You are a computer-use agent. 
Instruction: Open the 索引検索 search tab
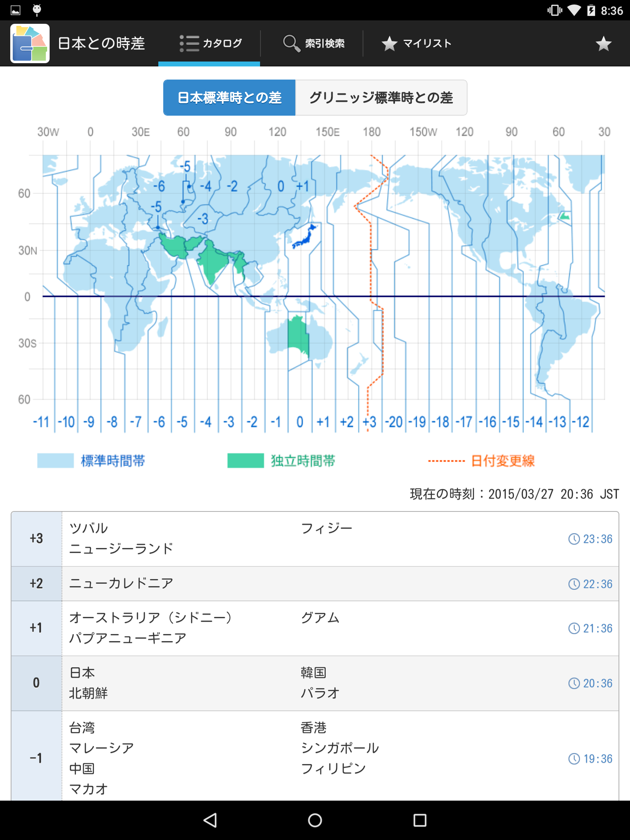tap(314, 43)
